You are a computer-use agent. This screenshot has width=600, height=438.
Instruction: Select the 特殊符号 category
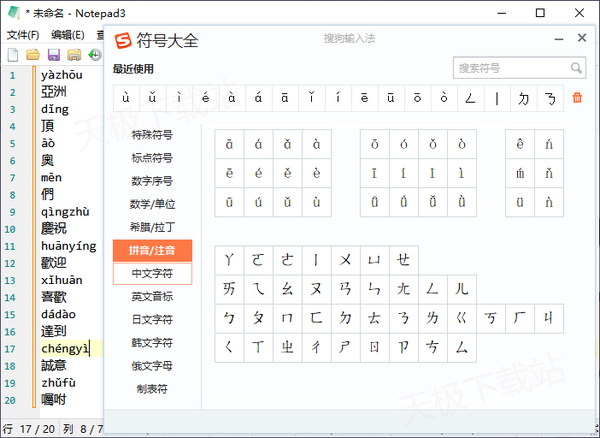click(152, 135)
